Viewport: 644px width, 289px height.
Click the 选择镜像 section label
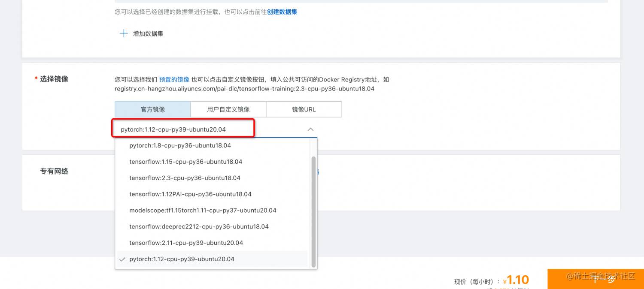pyautogui.click(x=54, y=79)
